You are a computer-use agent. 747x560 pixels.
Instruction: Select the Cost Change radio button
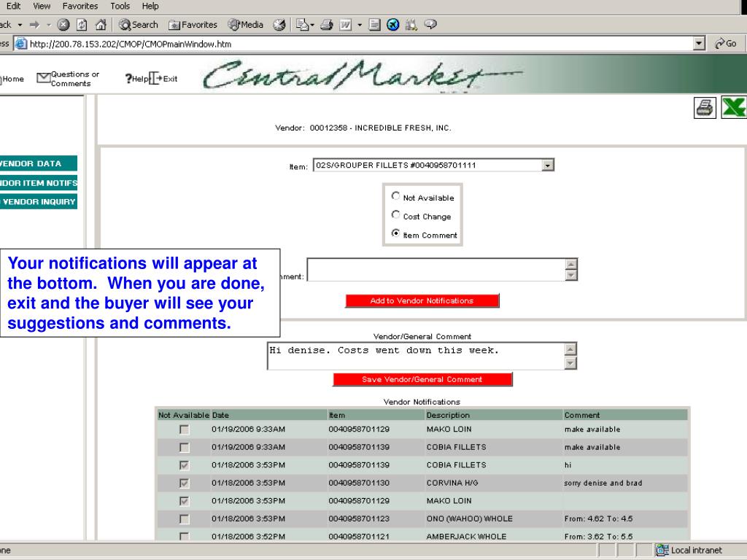(x=395, y=214)
